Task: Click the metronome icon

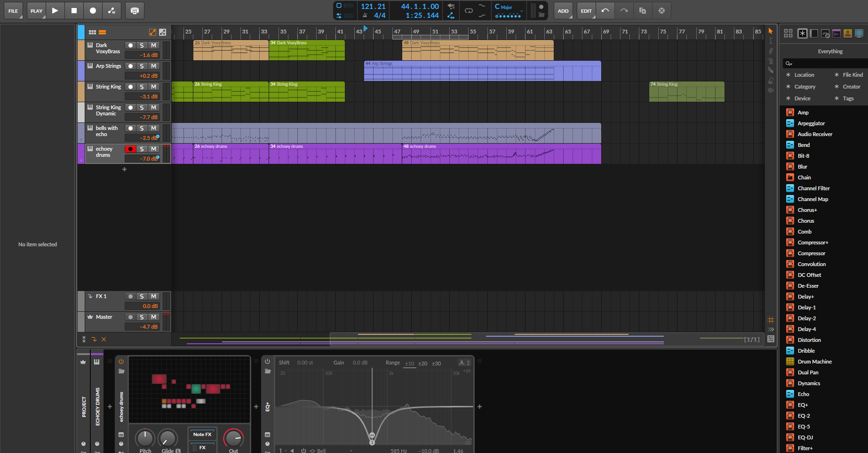Action: tap(365, 16)
